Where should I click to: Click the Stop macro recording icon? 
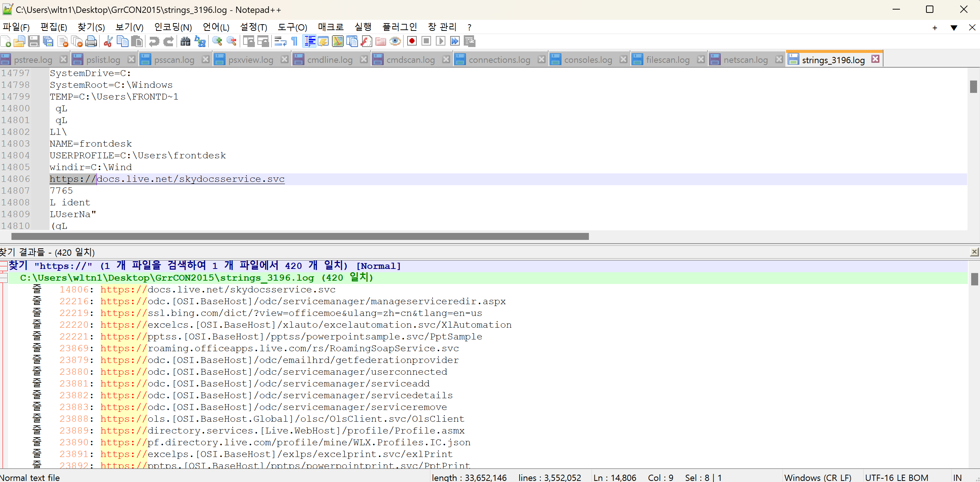(x=426, y=41)
